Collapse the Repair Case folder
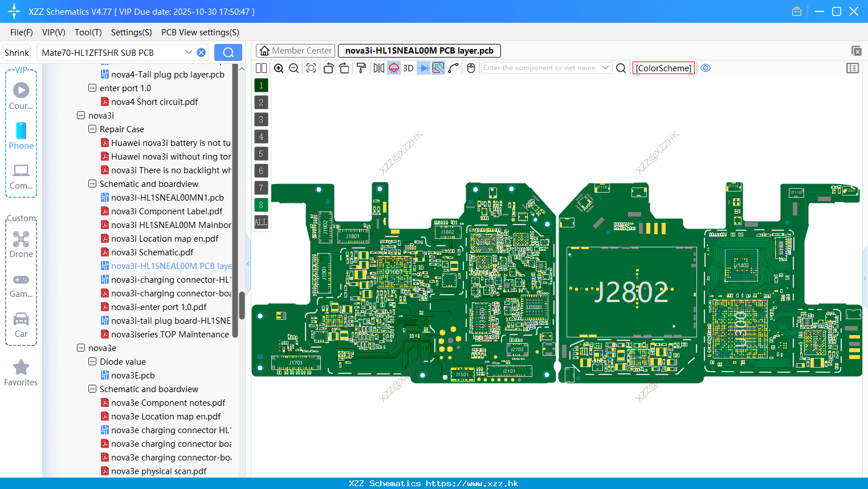 click(x=92, y=129)
